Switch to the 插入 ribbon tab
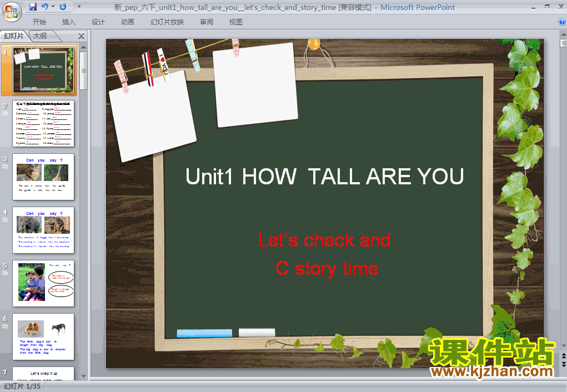This screenshot has width=567, height=392. click(69, 22)
